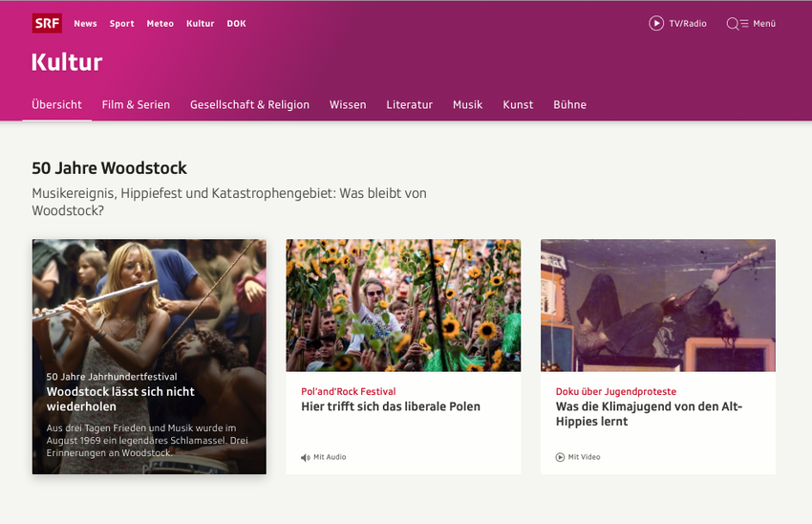Viewport: 812px width, 524px height.
Task: Open the Woodstock flute player teaser
Action: [149, 357]
